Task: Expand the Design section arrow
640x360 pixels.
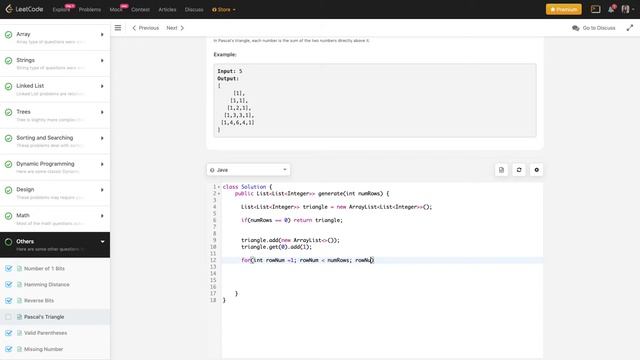Action: click(102, 190)
